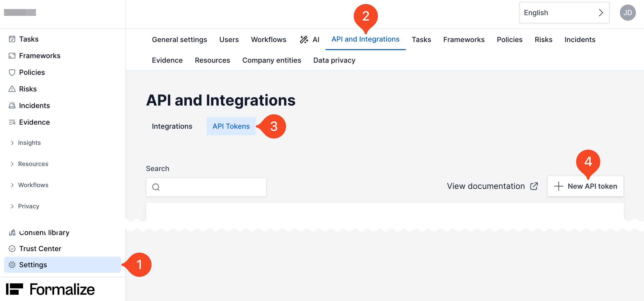
Task: Open the English language dropdown
Action: tap(564, 13)
